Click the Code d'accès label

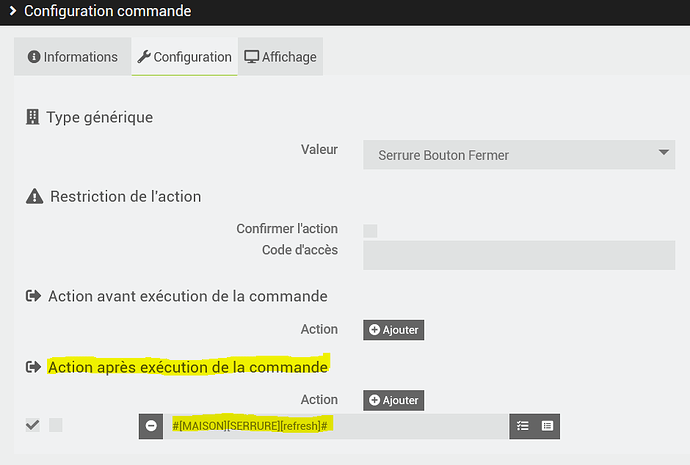click(300, 249)
